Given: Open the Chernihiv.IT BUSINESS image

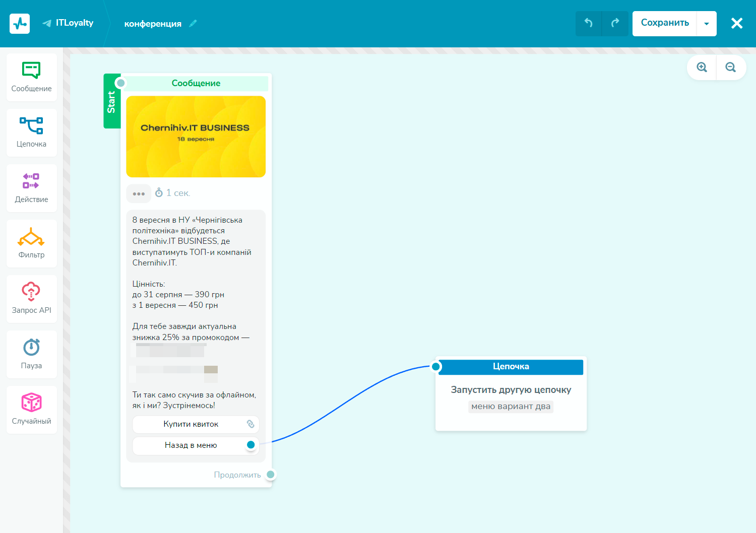Looking at the screenshot, I should tap(196, 137).
